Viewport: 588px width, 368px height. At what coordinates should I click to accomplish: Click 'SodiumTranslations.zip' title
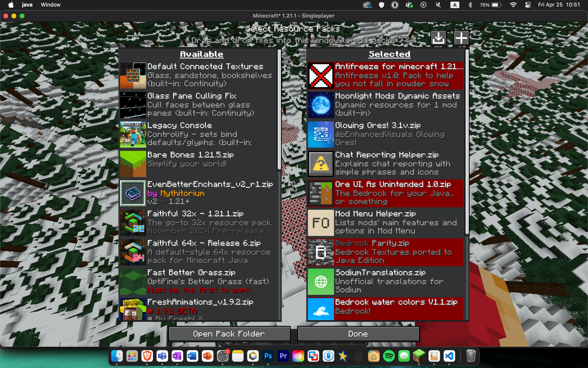click(380, 273)
